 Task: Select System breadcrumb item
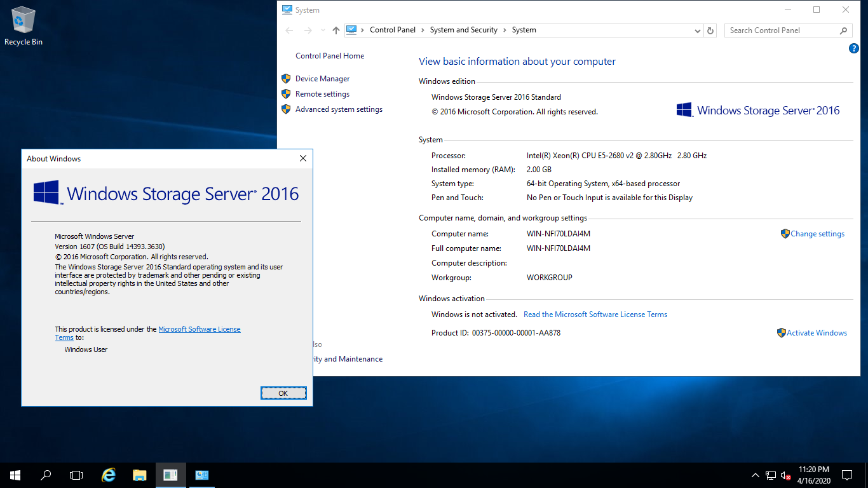tap(524, 30)
